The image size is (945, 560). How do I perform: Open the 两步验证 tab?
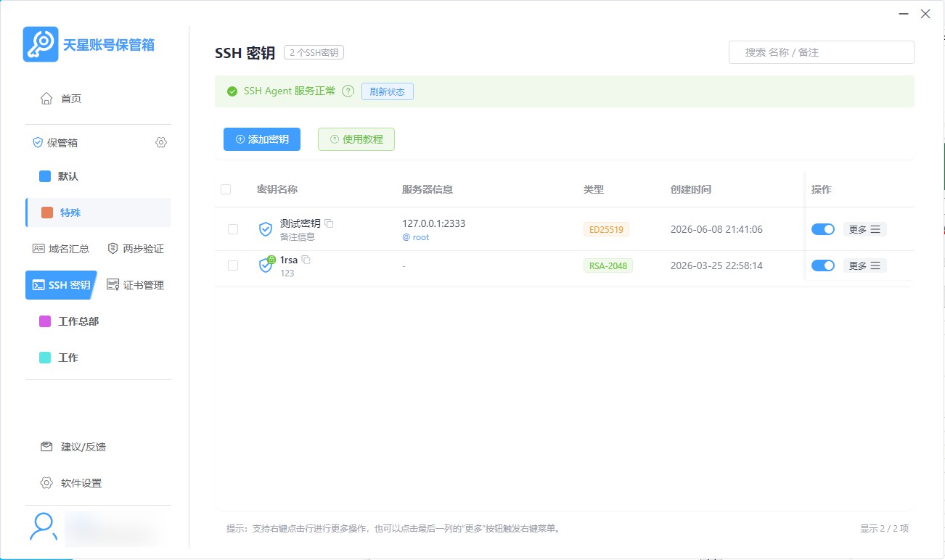[136, 249]
